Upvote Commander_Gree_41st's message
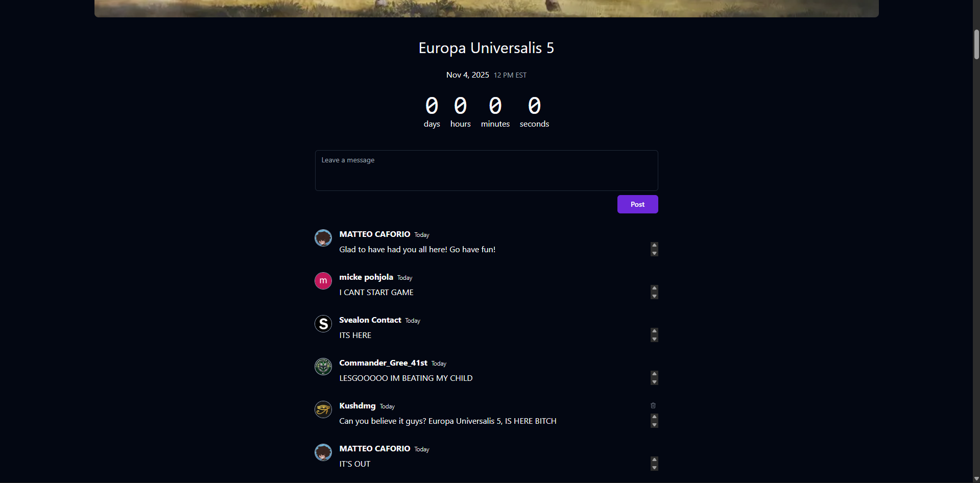Viewport: 980px width, 483px height. pyautogui.click(x=654, y=374)
